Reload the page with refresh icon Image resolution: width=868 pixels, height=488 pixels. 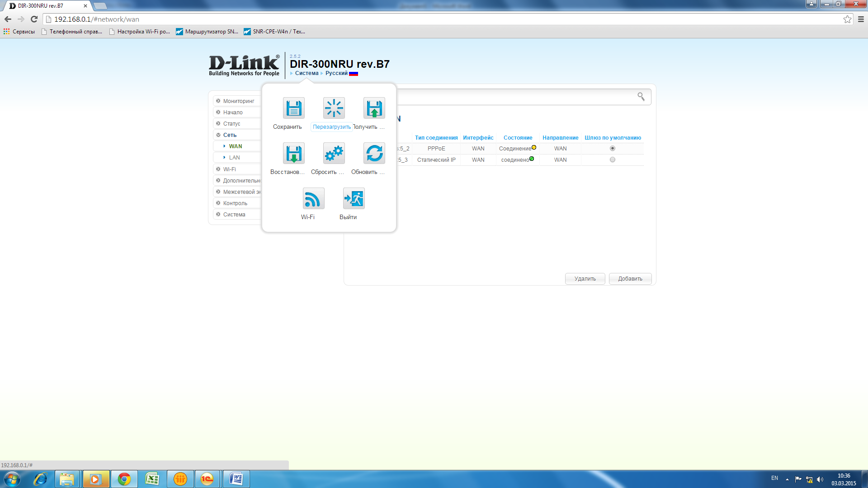[x=34, y=19]
